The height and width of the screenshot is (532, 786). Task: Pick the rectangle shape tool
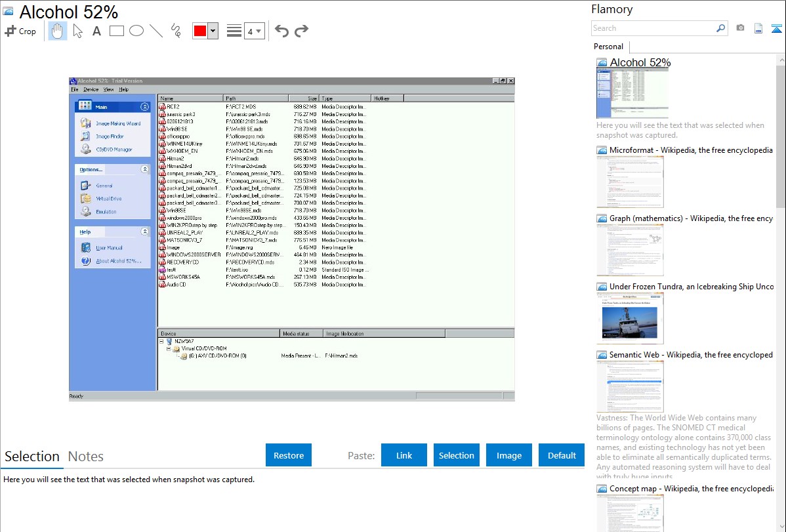click(x=116, y=31)
